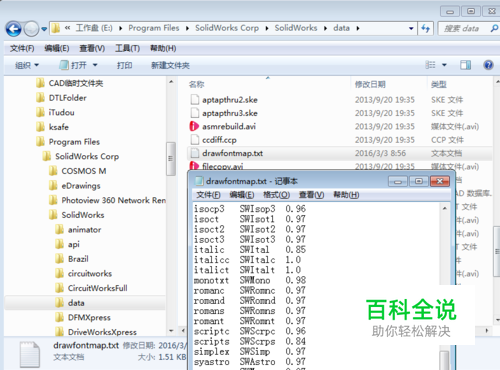Expand the 打开 button dropdown arrow

point(95,65)
